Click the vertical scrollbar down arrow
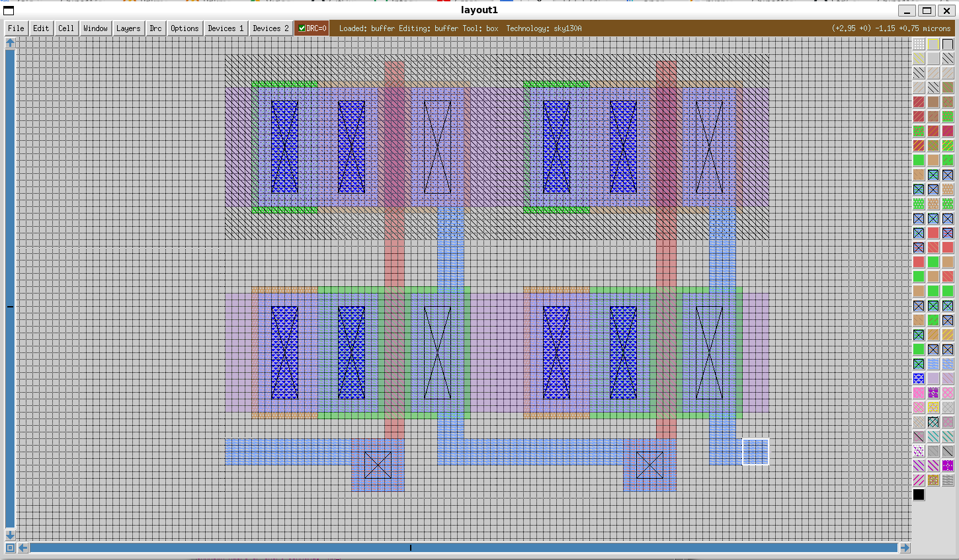The height and width of the screenshot is (560, 959). [x=10, y=534]
